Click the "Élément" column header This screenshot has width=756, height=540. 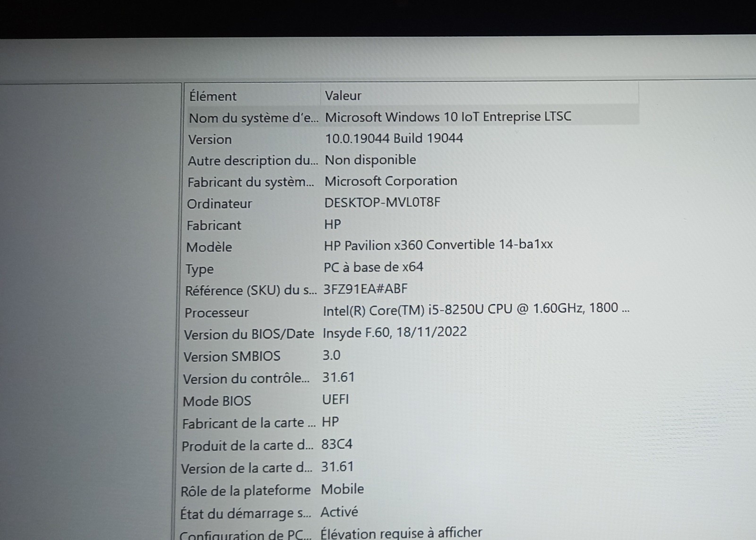pyautogui.click(x=213, y=96)
